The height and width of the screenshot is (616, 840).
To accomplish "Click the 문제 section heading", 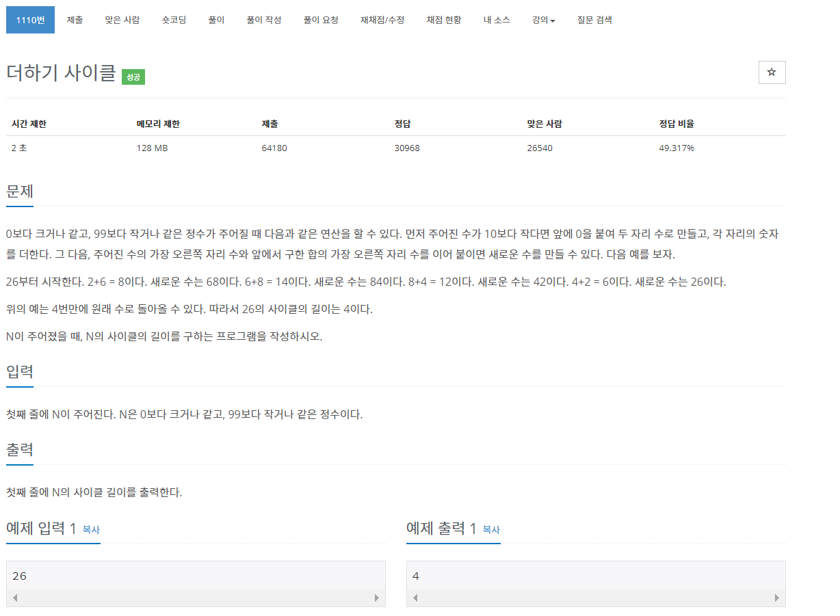I will pos(20,191).
